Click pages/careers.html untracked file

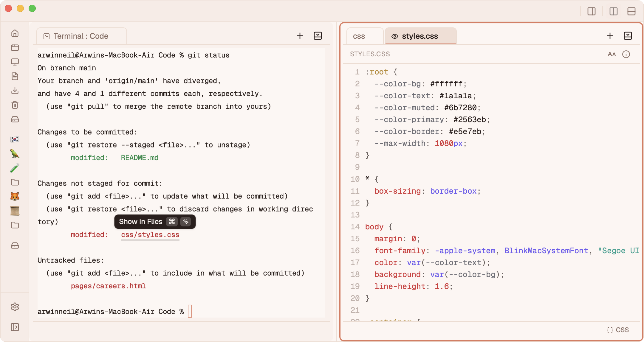tap(108, 286)
